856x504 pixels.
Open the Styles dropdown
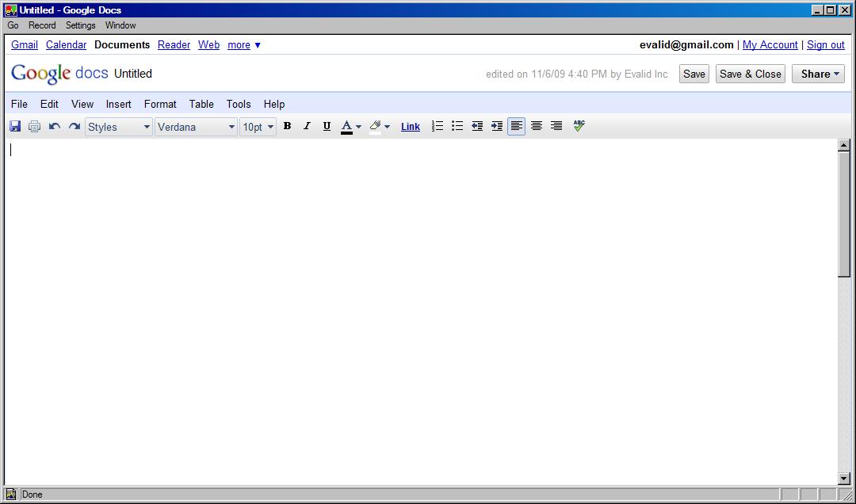tap(118, 128)
